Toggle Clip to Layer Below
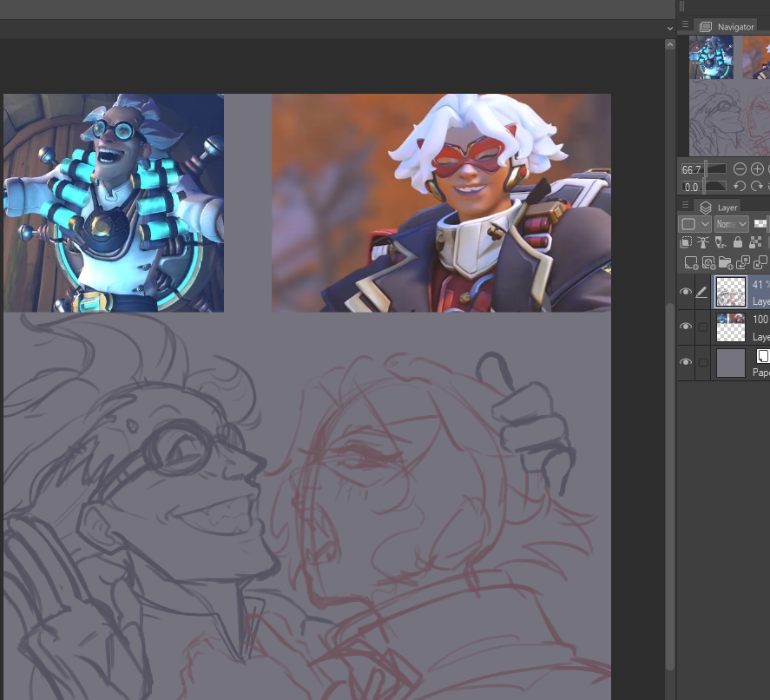The image size is (770, 700). point(686,241)
